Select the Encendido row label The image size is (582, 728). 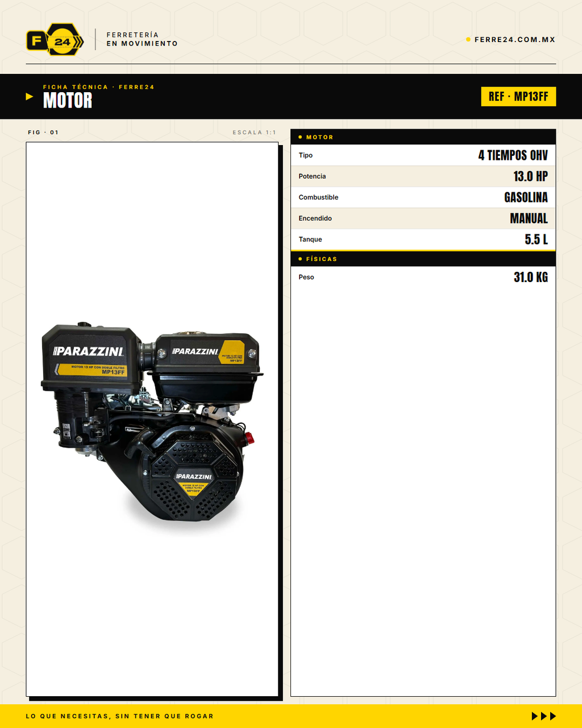(315, 218)
